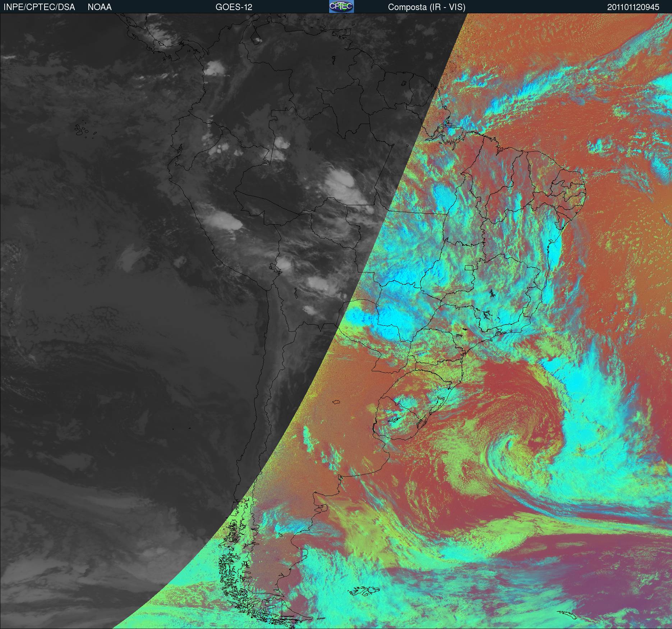Click the CPTEC logo in the header
This screenshot has width=672, height=629.
pos(341,6)
